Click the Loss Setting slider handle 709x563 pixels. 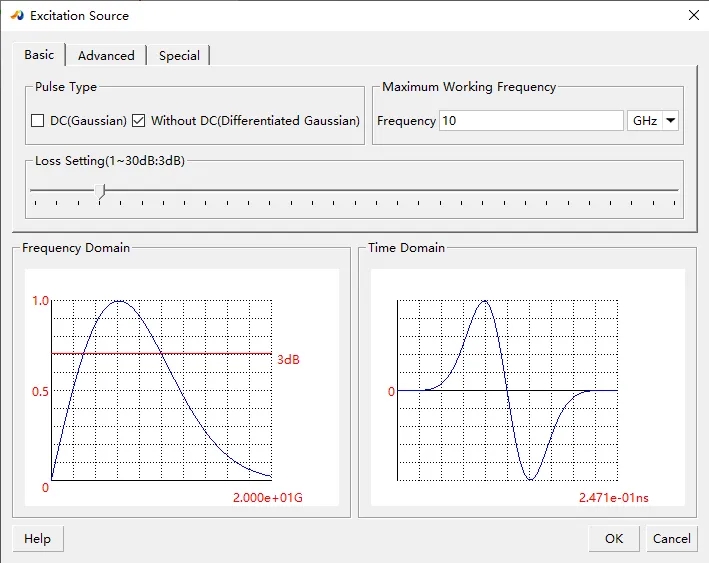click(100, 190)
